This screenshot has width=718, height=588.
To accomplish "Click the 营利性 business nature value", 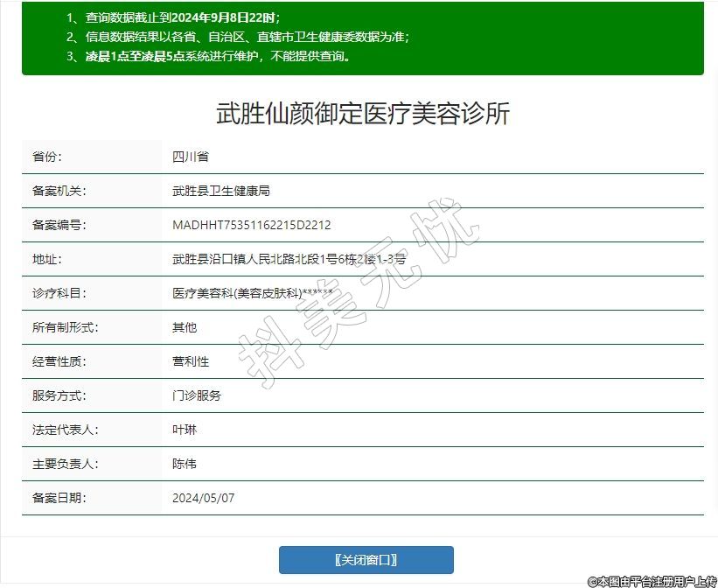I will (190, 361).
